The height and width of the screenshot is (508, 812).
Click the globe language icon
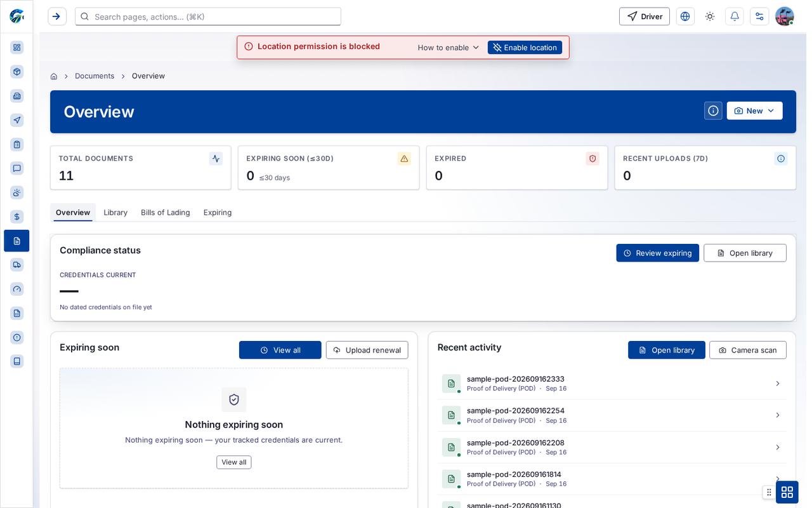[685, 17]
